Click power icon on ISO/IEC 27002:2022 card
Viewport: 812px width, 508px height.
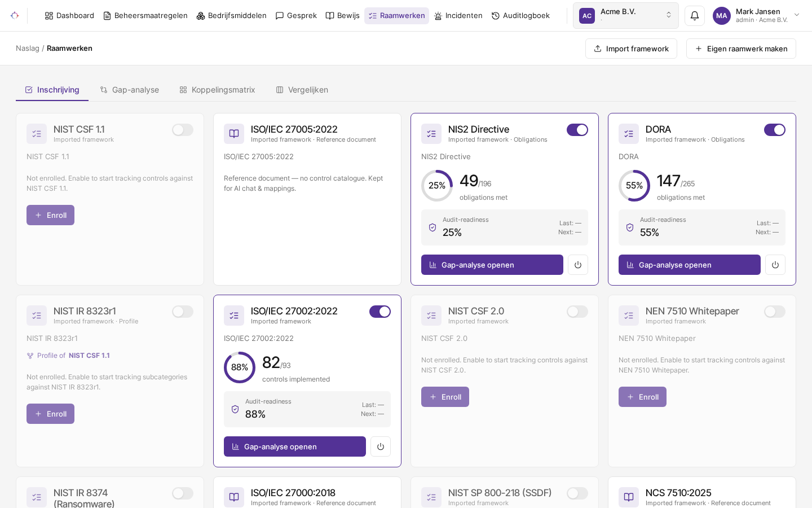[381, 446]
